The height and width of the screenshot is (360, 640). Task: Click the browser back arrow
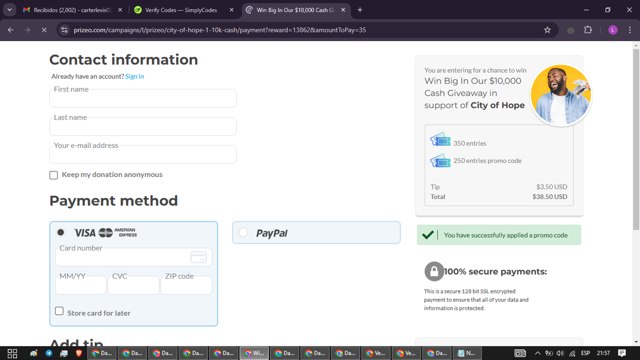point(11,30)
